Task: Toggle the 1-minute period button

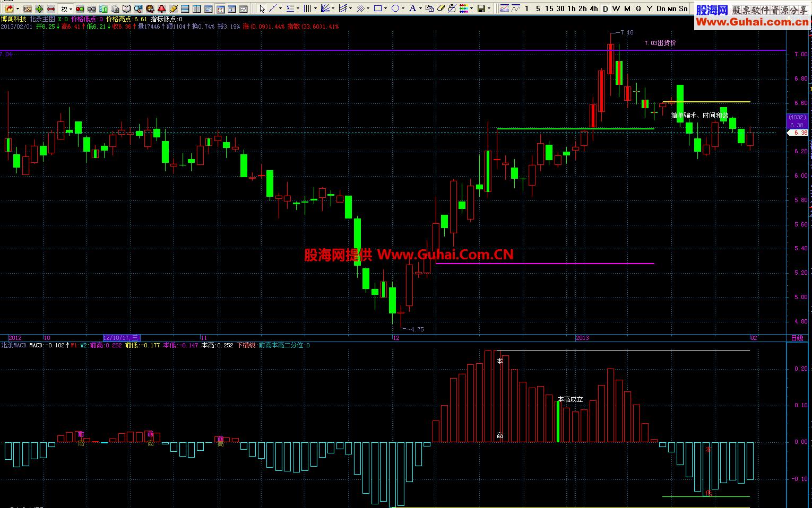Action: (x=526, y=8)
